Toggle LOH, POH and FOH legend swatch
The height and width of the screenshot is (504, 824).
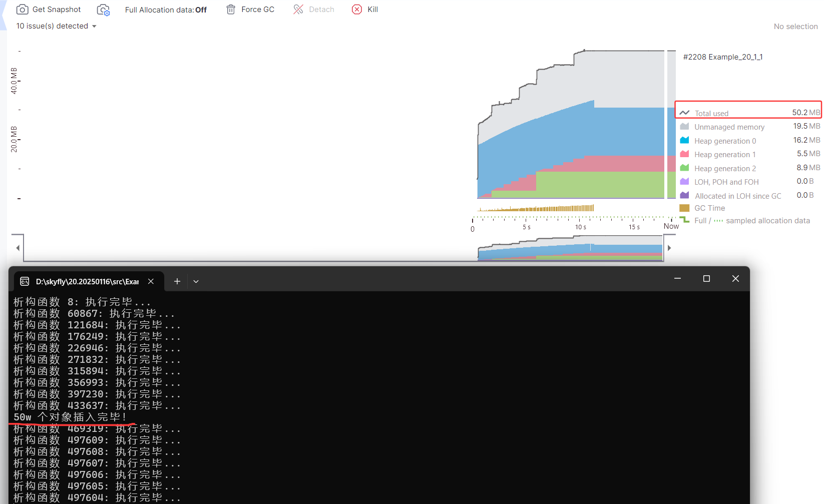[684, 182]
